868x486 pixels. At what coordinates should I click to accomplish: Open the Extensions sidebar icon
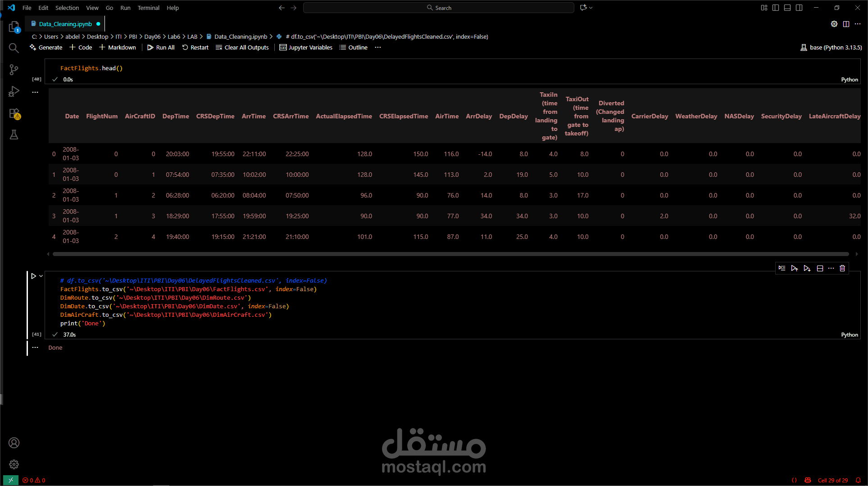click(x=14, y=113)
